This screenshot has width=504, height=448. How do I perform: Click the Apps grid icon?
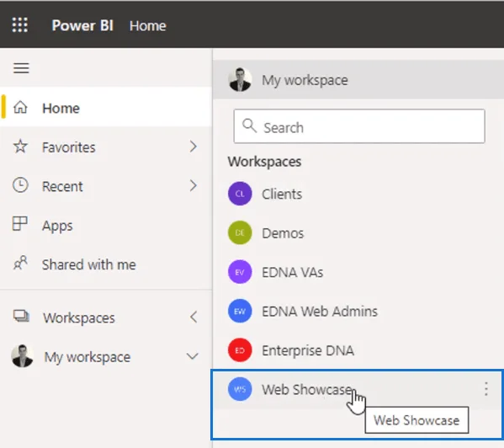pyautogui.click(x=20, y=224)
